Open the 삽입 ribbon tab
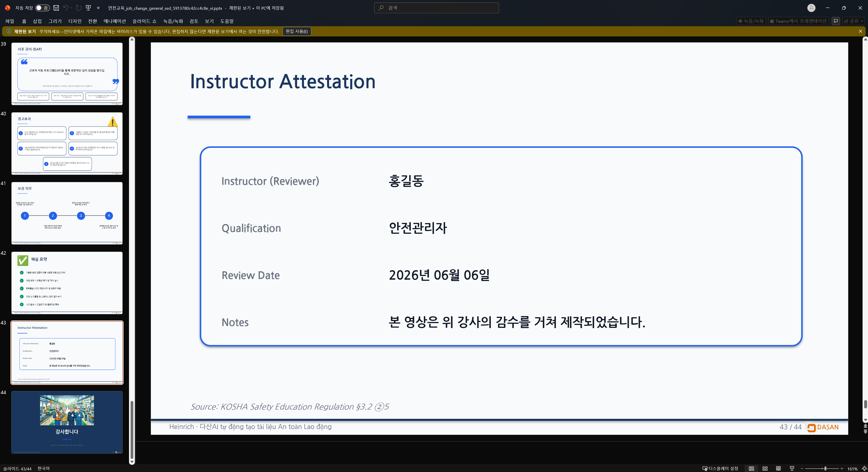Image resolution: width=868 pixels, height=472 pixels. (x=37, y=21)
